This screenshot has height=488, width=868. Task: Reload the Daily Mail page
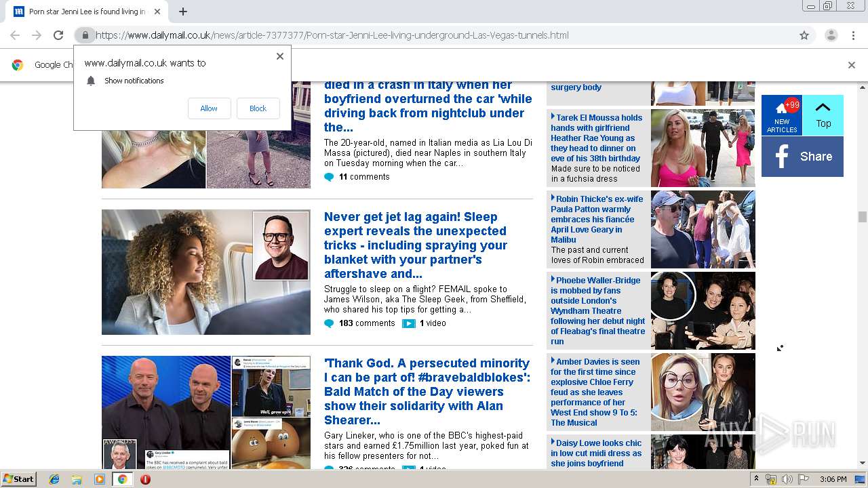[58, 35]
